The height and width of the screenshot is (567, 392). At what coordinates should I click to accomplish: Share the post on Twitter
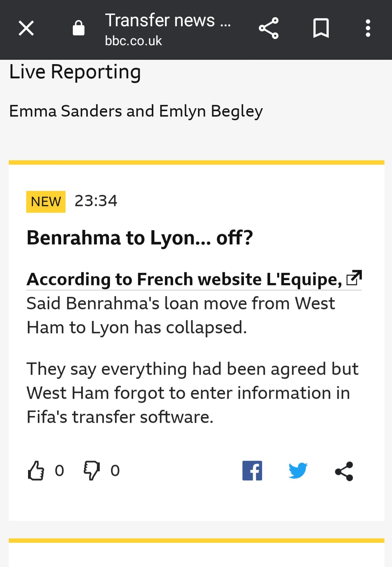click(298, 471)
